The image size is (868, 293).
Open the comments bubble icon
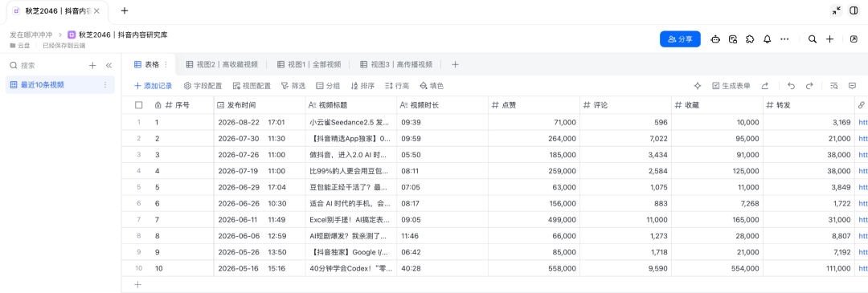[853, 86]
